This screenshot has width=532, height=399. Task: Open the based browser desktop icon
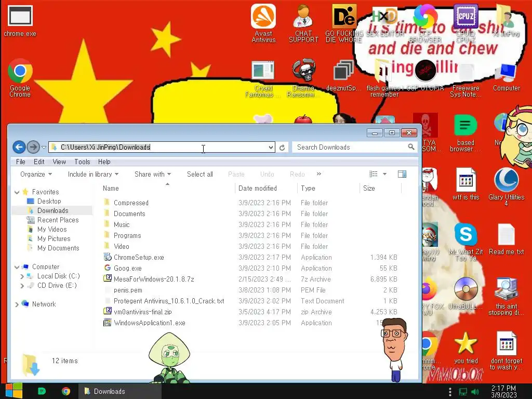(x=465, y=133)
